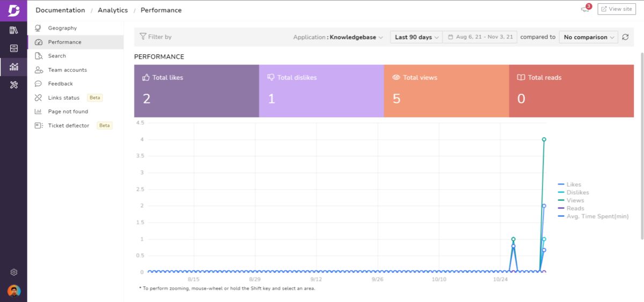Toggle the Likes series in chart legend

569,185
